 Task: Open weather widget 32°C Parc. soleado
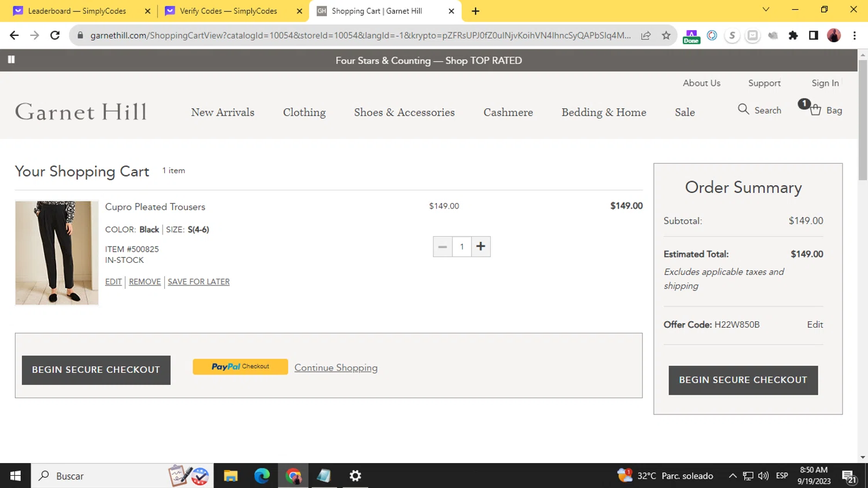pyautogui.click(x=665, y=476)
